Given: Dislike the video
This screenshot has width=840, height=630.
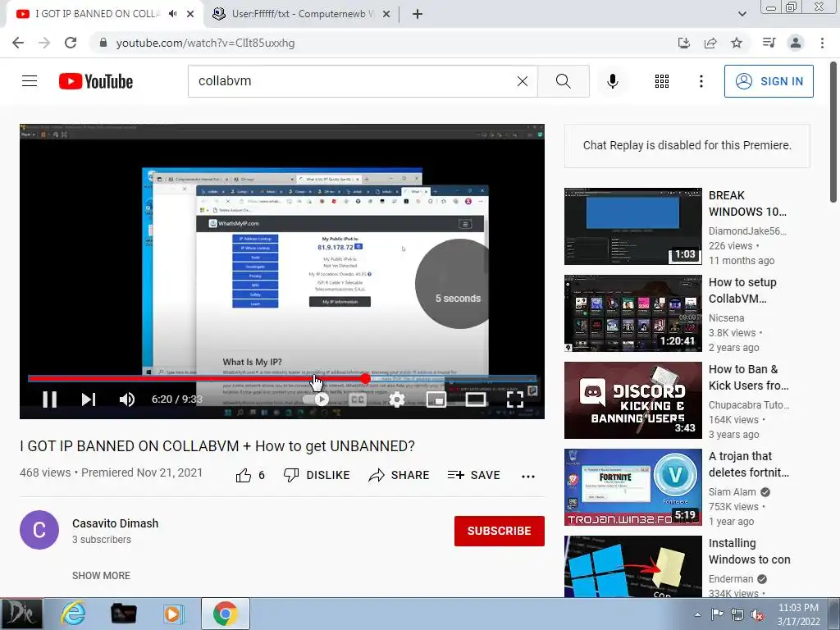Looking at the screenshot, I should 317,475.
